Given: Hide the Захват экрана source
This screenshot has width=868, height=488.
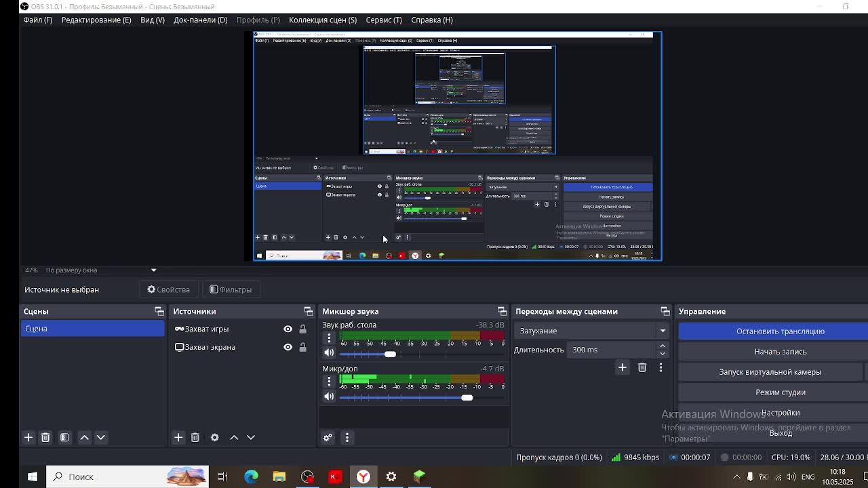Looking at the screenshot, I should [288, 347].
